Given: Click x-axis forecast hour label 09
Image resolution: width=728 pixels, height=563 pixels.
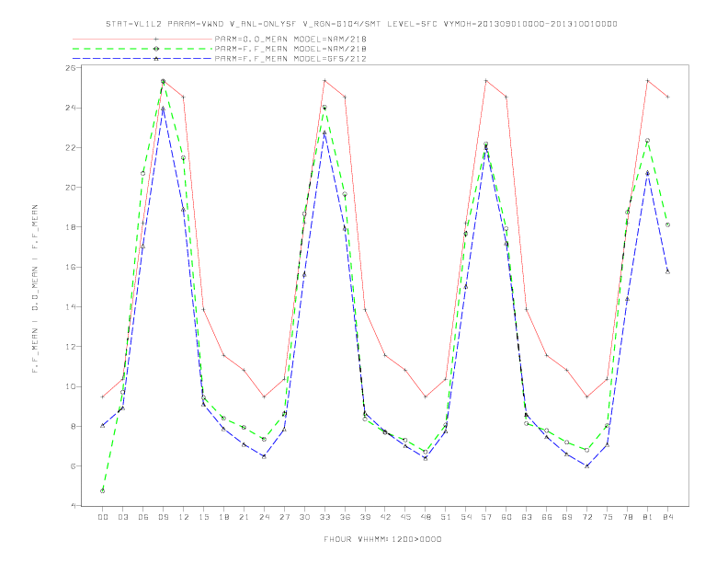Looking at the screenshot, I should 163,517.
